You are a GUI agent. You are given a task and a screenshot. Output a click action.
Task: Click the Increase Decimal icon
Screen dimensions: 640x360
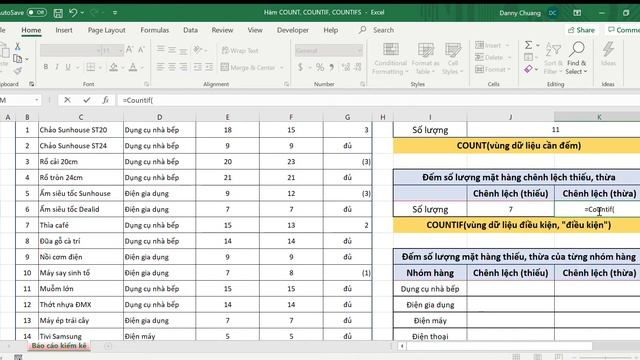[346, 67]
